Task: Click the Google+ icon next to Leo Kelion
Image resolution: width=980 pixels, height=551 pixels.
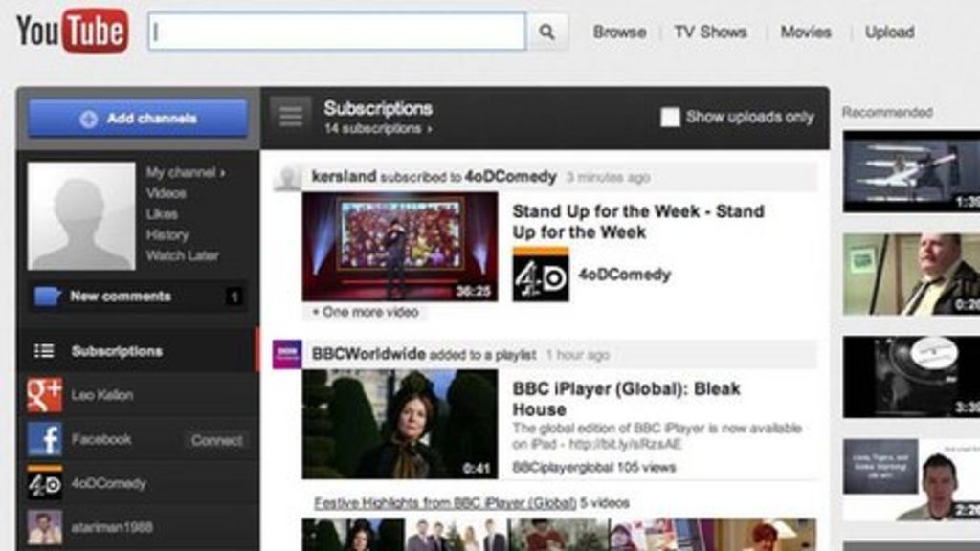Action: click(44, 395)
